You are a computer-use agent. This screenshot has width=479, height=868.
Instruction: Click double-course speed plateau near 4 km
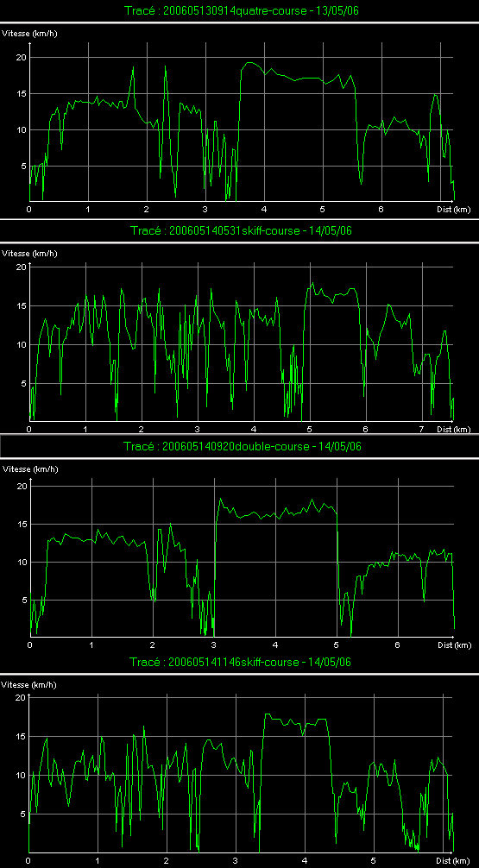(x=277, y=512)
